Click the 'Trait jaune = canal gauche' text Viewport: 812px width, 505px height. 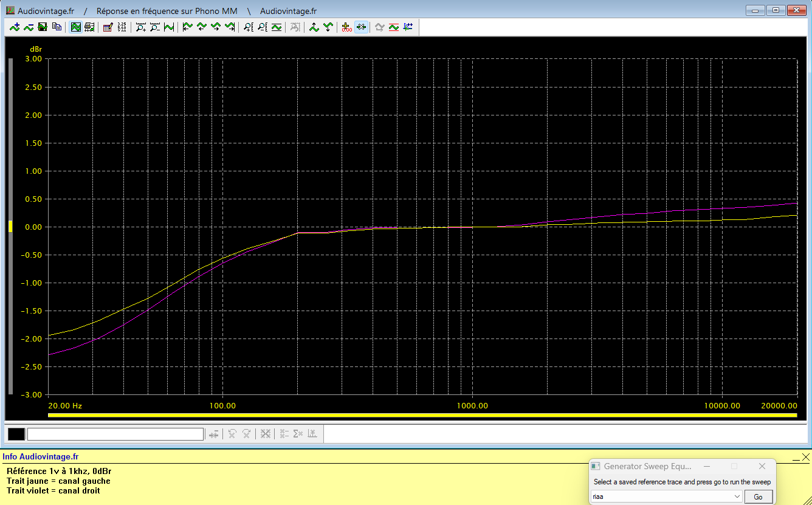58,481
